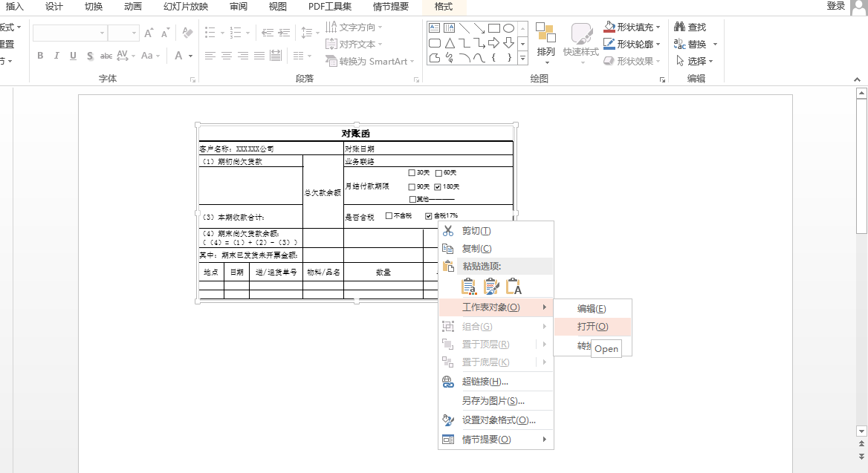This screenshot has height=473, width=868.
Task: Open the 设计 ribbon tab
Action: point(54,7)
